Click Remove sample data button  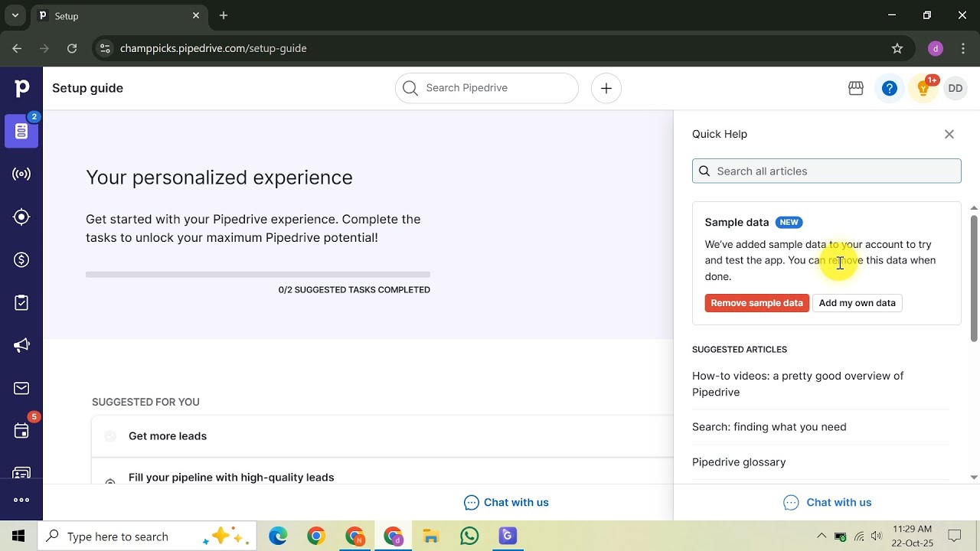756,303
